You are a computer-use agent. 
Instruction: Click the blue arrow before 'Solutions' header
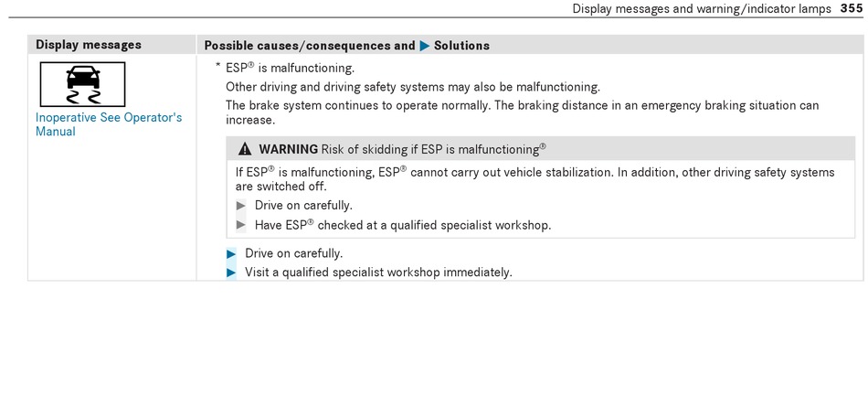[425, 46]
